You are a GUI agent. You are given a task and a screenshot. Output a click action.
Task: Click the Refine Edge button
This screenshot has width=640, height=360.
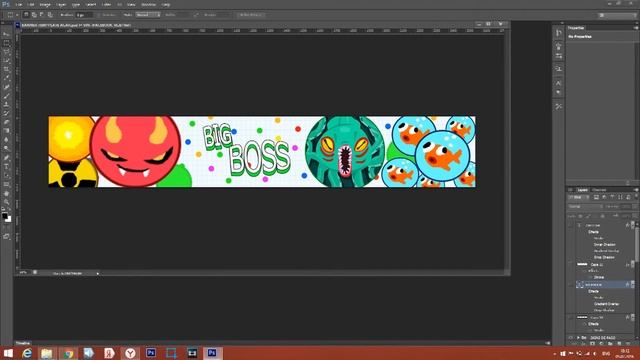tap(250, 15)
